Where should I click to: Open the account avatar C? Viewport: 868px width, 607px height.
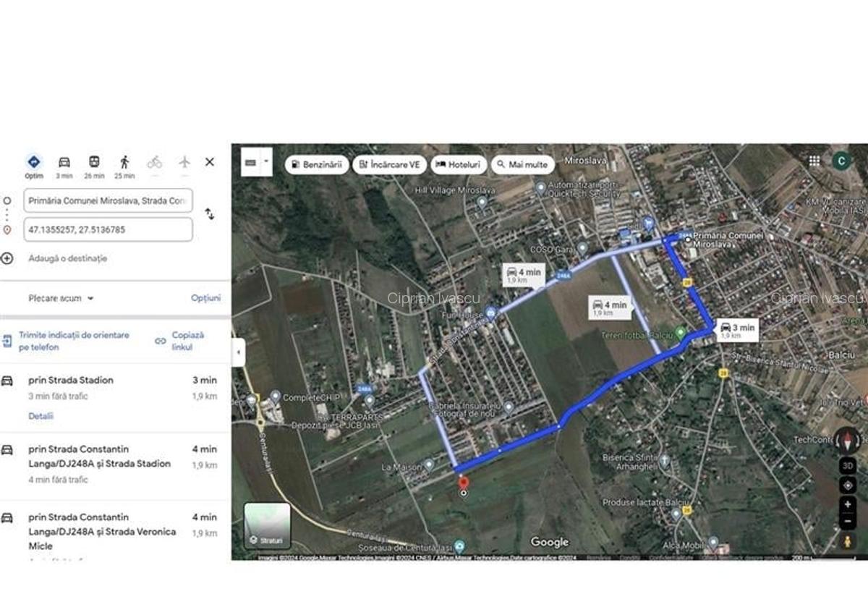click(x=841, y=161)
